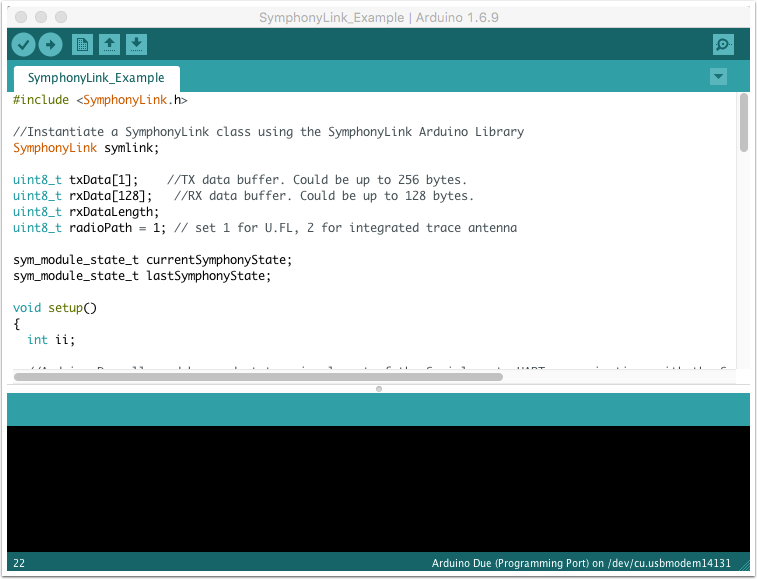757x579 pixels.
Task: Click the editor's vertical scrollbar thumb
Action: 743,123
